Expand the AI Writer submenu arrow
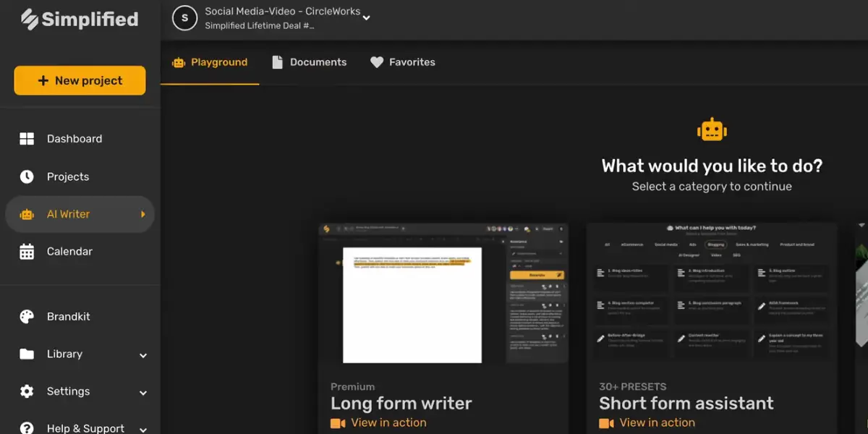Viewport: 868px width, 434px height. [x=143, y=214]
